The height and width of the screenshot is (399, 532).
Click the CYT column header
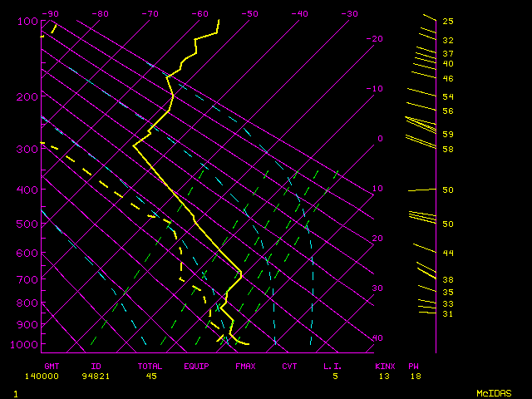pos(289,366)
